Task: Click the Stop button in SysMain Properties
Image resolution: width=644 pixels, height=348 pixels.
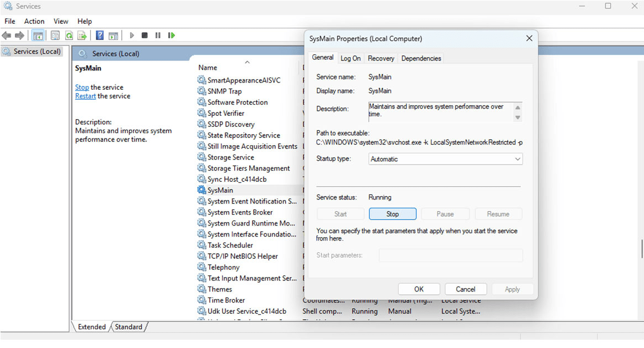Action: tap(392, 214)
